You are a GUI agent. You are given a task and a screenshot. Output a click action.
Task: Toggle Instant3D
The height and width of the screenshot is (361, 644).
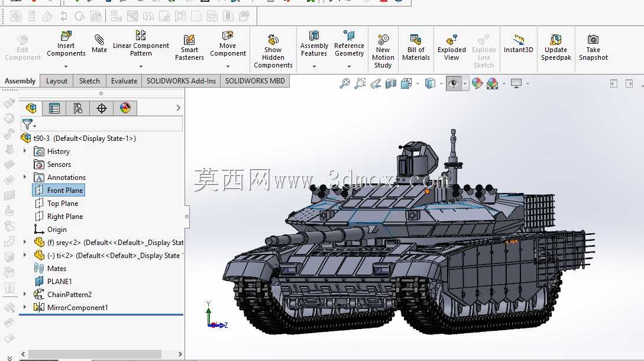click(518, 44)
